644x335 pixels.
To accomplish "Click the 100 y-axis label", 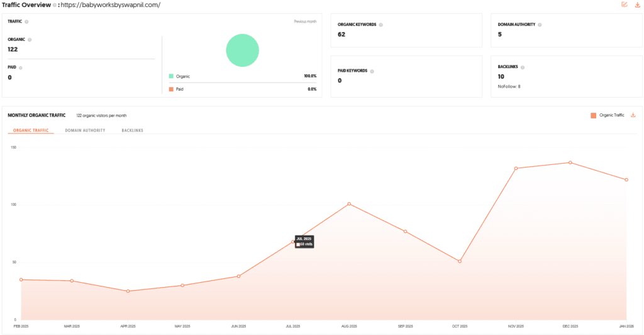I will click(x=14, y=204).
